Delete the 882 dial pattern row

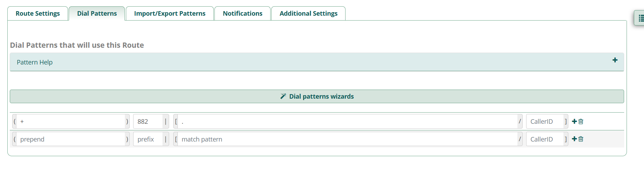pyautogui.click(x=581, y=121)
